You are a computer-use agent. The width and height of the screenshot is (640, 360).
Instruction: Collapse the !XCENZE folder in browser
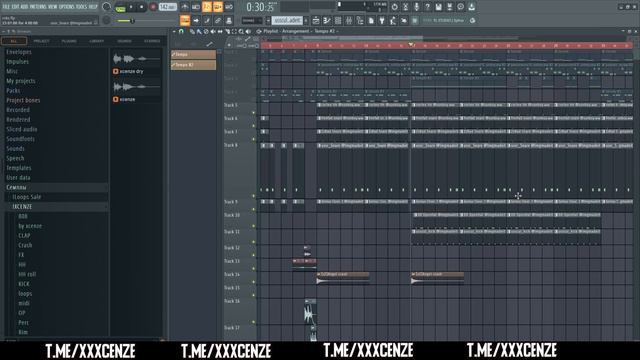coord(22,207)
